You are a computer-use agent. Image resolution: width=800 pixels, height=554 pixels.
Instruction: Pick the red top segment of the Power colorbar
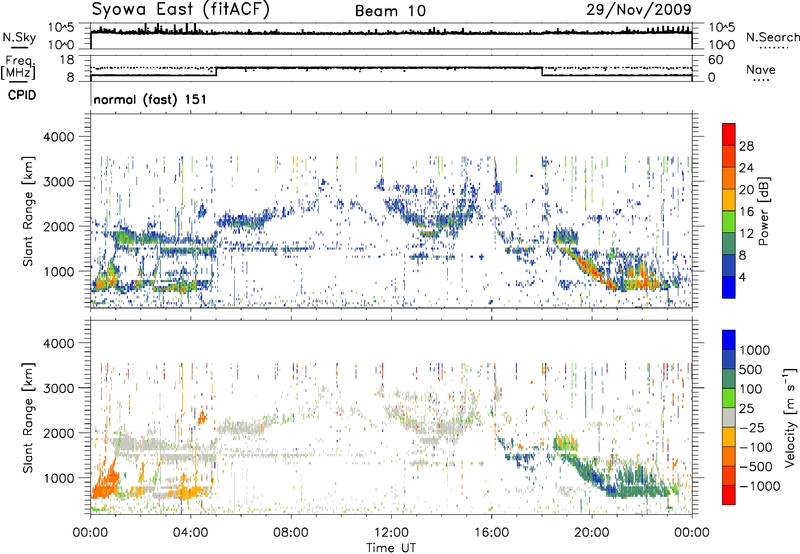pos(729,134)
